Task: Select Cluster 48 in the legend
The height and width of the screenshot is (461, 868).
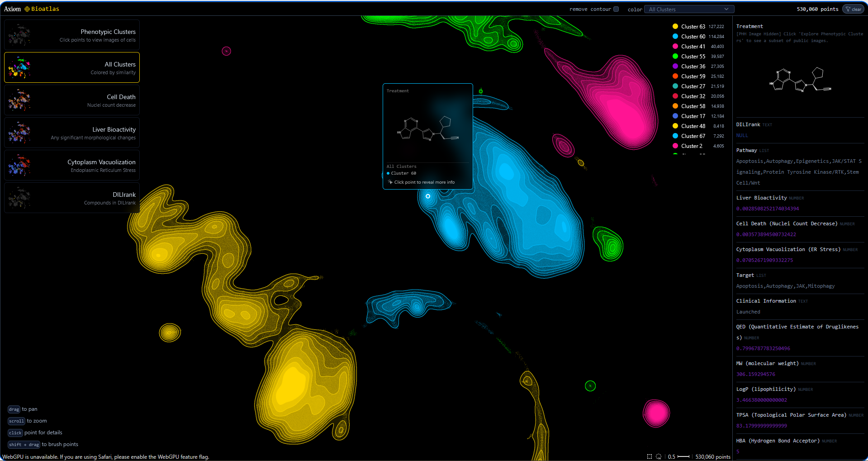Action: 698,126
